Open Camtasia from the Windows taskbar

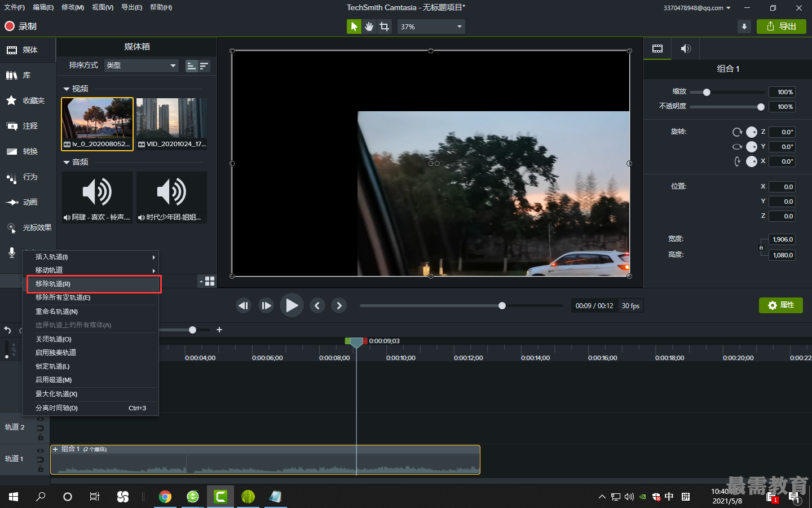(220, 497)
